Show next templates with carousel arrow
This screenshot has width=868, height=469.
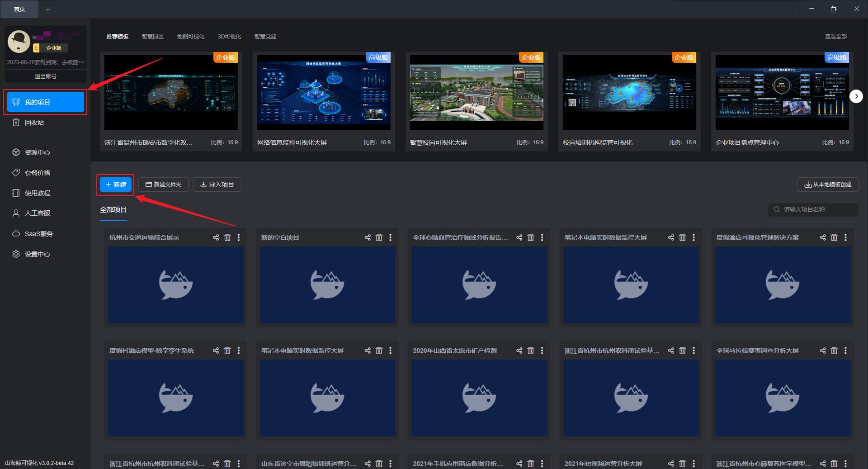[x=856, y=96]
